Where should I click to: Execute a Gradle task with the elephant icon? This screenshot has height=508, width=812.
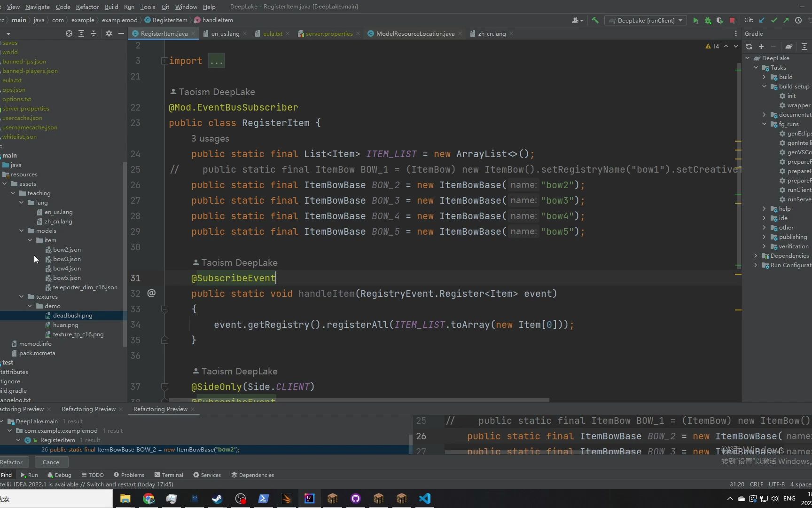(789, 47)
